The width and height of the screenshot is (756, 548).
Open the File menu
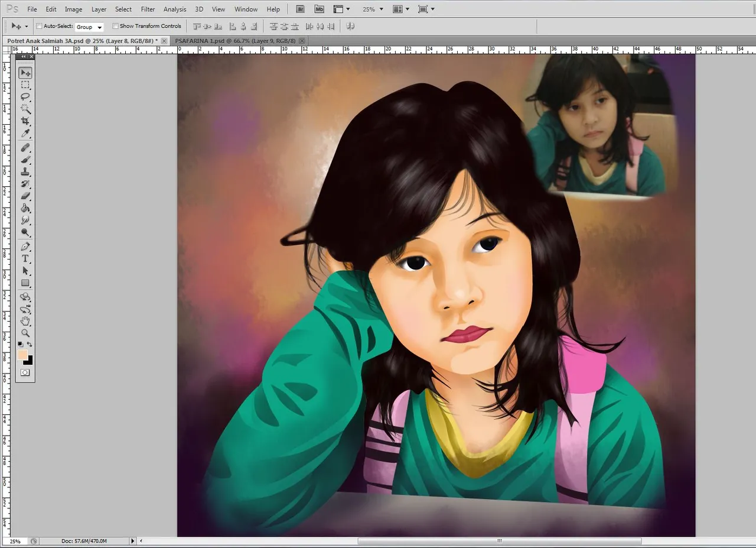click(x=32, y=9)
